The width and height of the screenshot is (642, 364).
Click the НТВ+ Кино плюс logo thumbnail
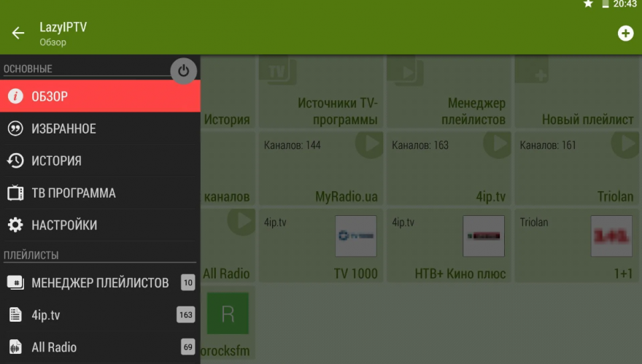[484, 236]
